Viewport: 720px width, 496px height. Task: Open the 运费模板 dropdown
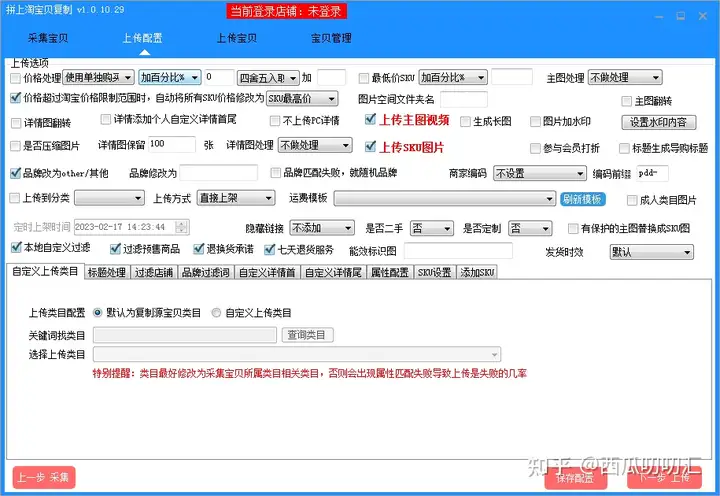pos(444,198)
